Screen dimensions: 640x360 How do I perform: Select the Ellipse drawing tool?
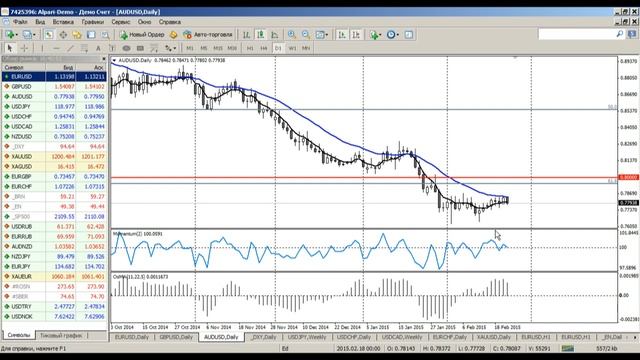coord(126,48)
